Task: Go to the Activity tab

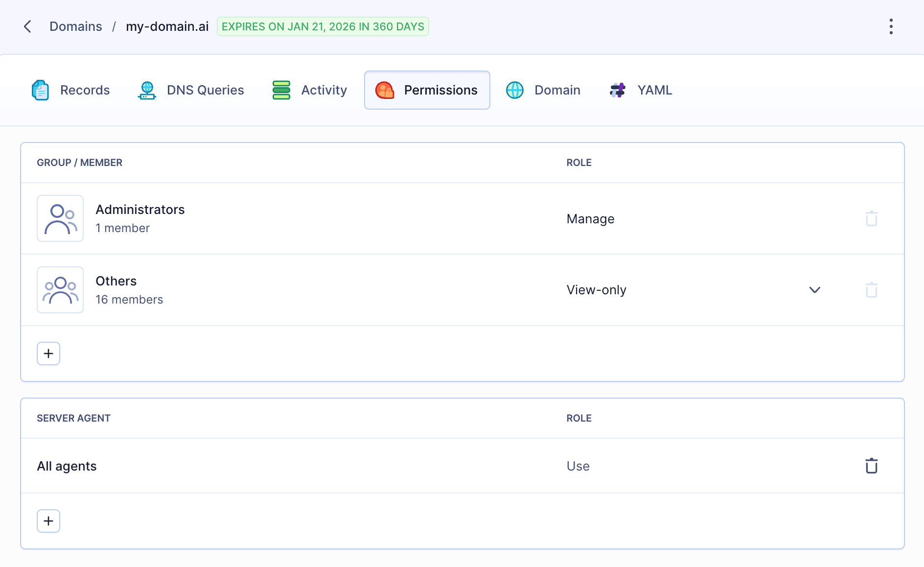Action: (x=310, y=90)
